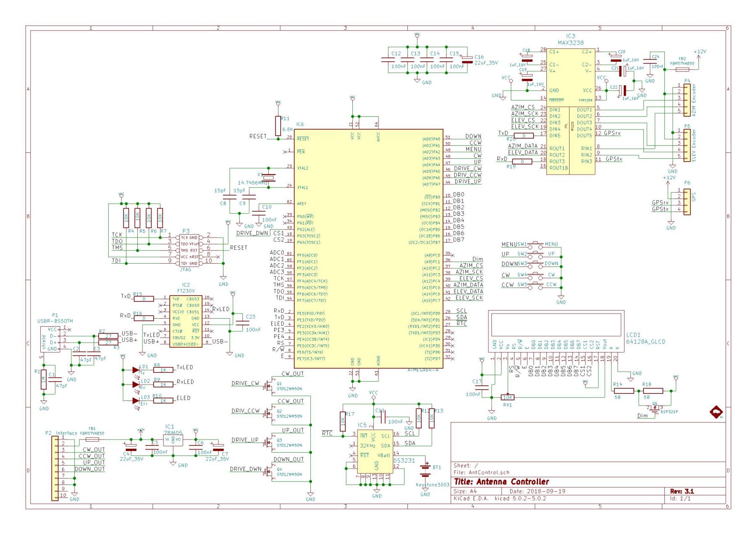Click the SW1 MENU pushbutton symbol
This screenshot has height=534, width=756.
click(x=535, y=245)
